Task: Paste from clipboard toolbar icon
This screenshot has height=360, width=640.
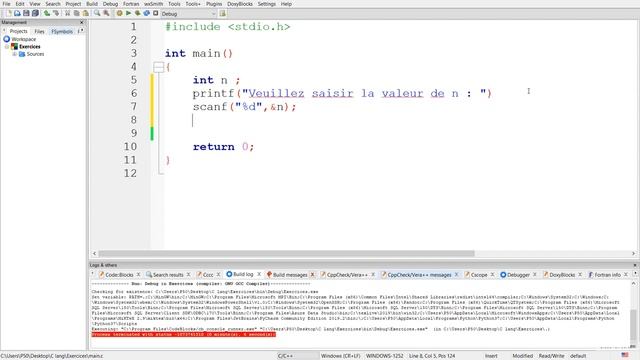Action: point(85,13)
